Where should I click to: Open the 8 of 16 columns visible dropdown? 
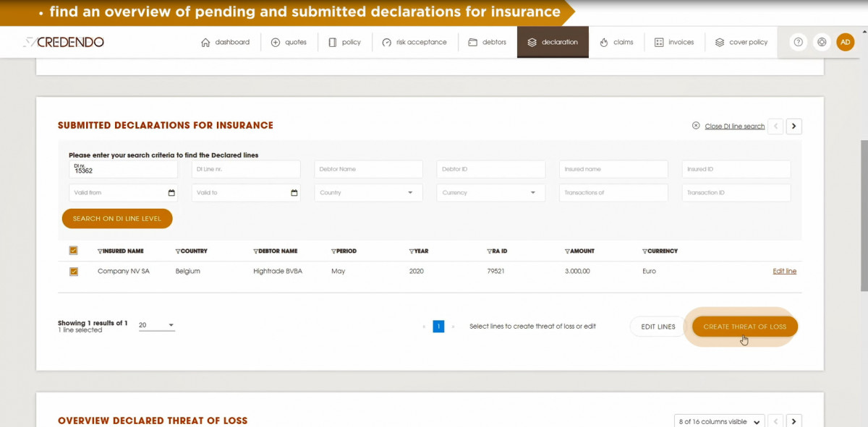719,421
